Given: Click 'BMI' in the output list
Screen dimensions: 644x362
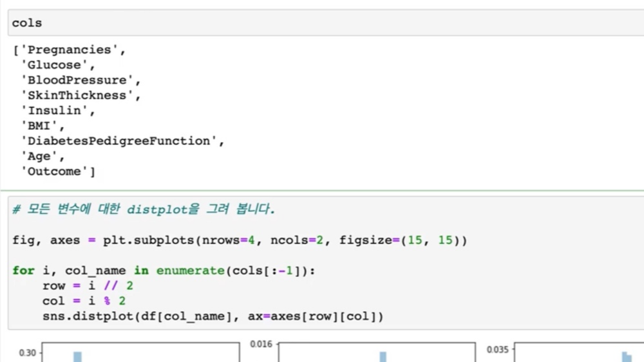Looking at the screenshot, I should click(x=39, y=126).
